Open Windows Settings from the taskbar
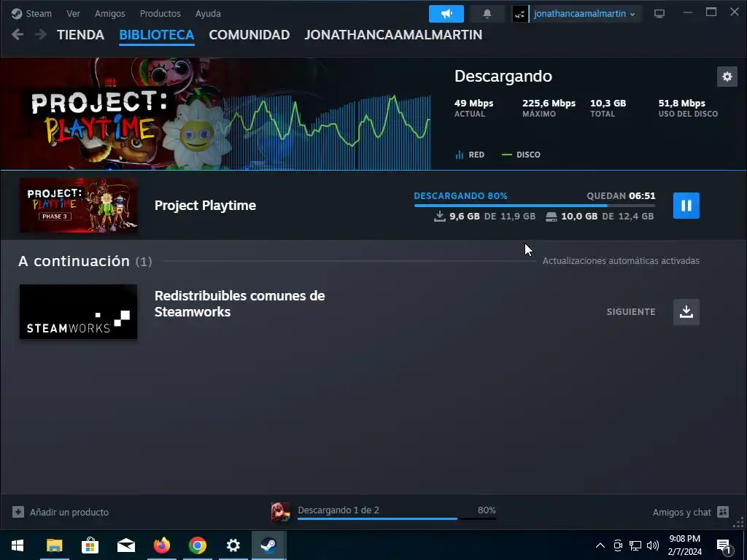 [233, 545]
